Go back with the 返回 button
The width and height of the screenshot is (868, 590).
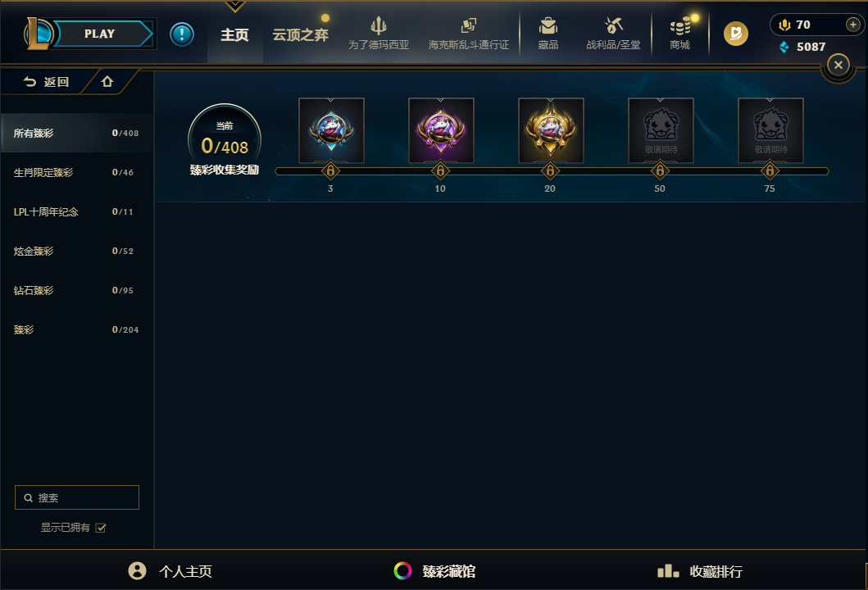pyautogui.click(x=46, y=82)
